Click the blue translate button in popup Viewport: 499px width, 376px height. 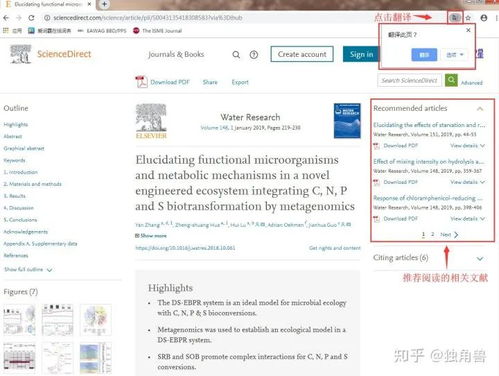tap(424, 55)
